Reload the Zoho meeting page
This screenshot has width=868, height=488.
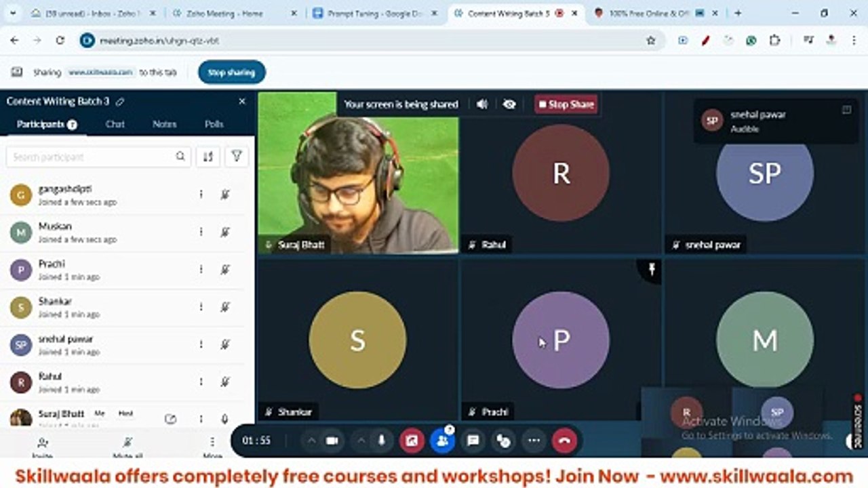coord(60,41)
